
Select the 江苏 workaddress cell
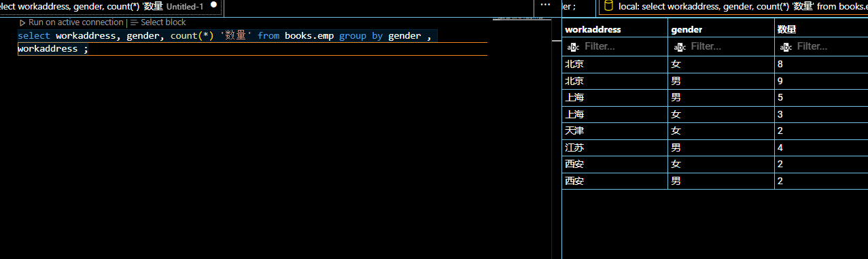[x=614, y=148]
